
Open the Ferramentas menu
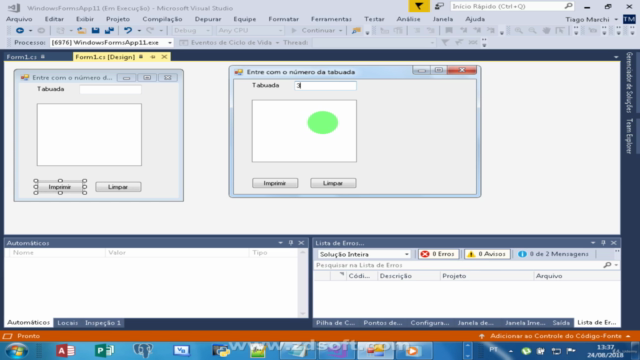(x=331, y=19)
